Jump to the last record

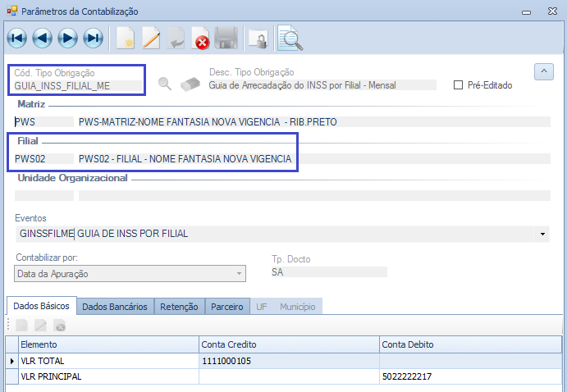point(94,38)
